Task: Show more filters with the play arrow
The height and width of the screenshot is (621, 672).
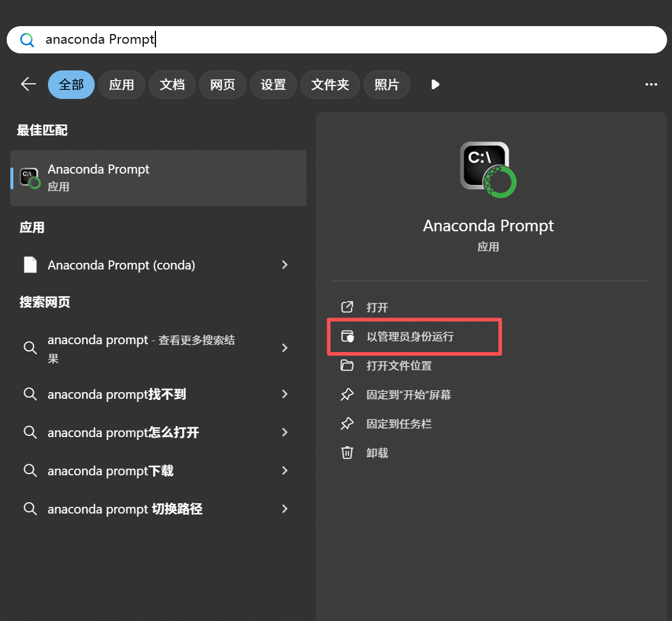Action: tap(435, 84)
